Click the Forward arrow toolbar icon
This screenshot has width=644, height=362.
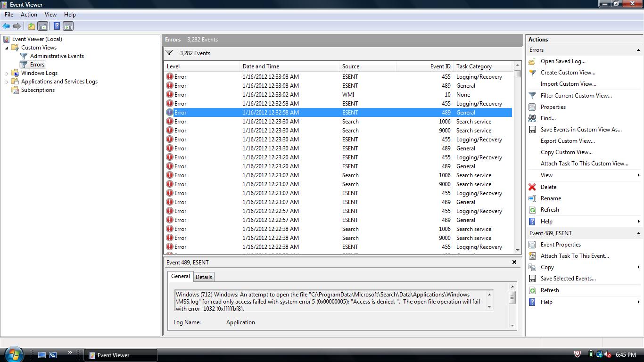(17, 26)
